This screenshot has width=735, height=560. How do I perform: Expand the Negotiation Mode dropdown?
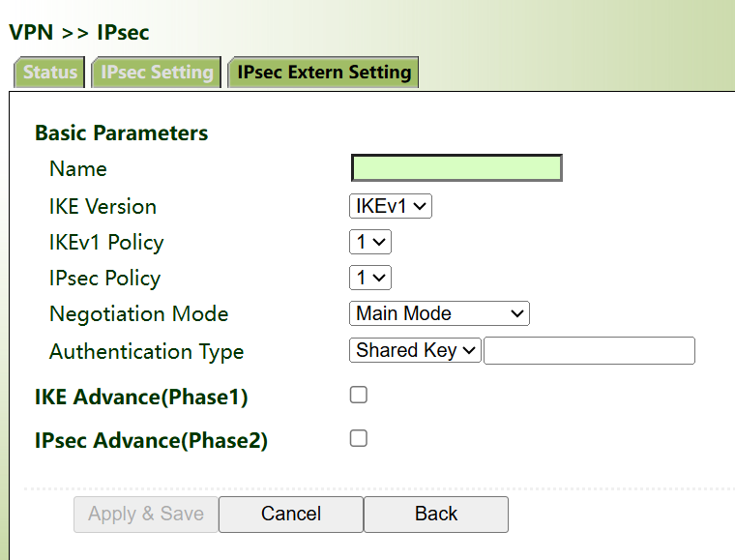point(438,313)
